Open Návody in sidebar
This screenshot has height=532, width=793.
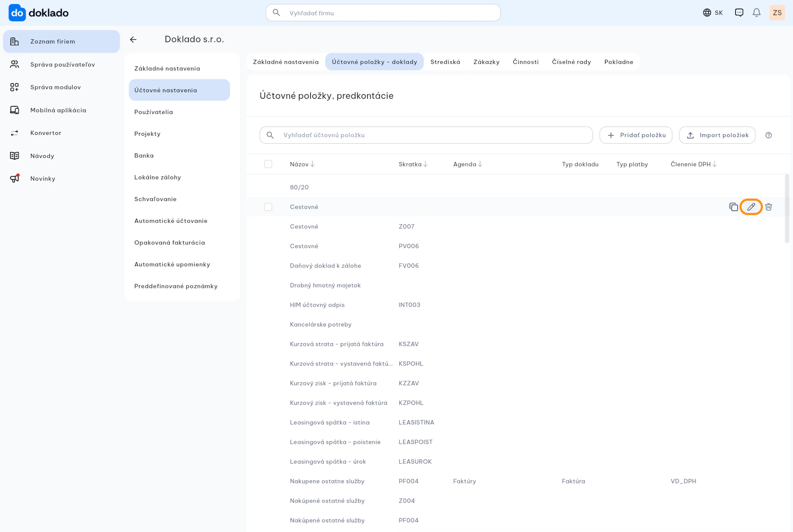(x=61, y=156)
